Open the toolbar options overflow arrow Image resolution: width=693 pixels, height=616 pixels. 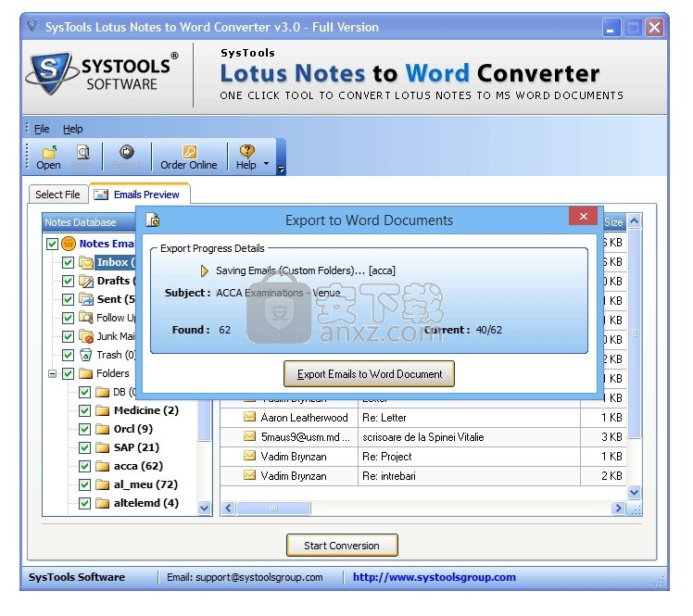coord(281,169)
